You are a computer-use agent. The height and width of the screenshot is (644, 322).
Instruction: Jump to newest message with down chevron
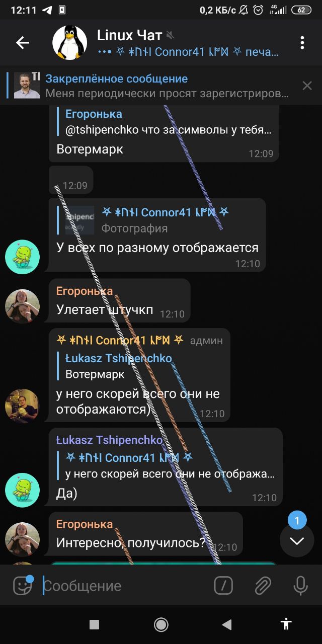297,541
